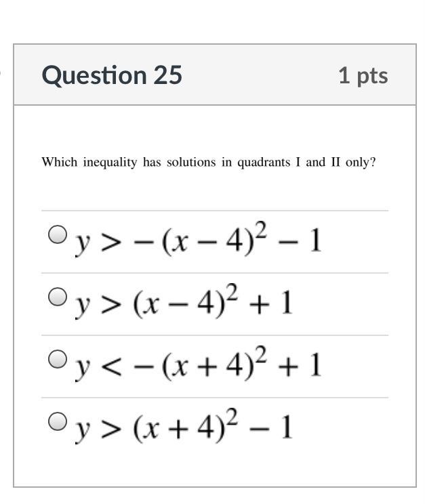Select the y > (x + 4)² − 1 radio button

tap(58, 421)
